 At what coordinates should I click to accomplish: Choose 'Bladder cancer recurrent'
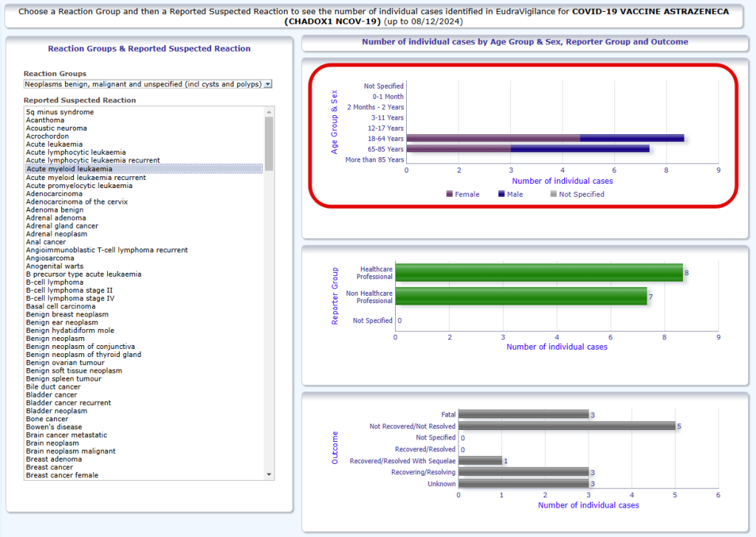pyautogui.click(x=69, y=403)
